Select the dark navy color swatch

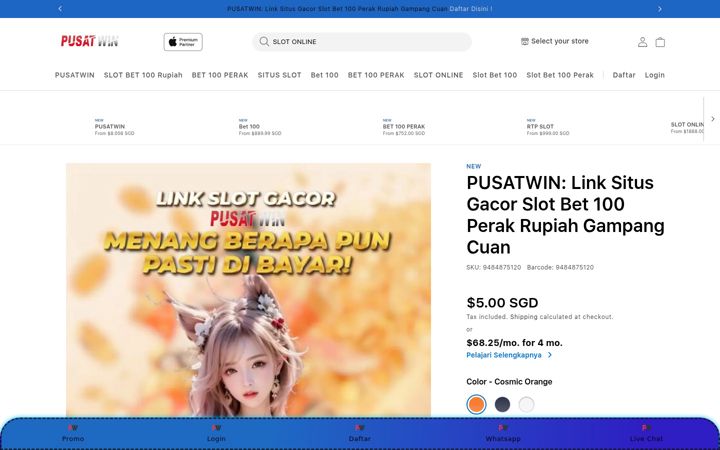tap(502, 405)
